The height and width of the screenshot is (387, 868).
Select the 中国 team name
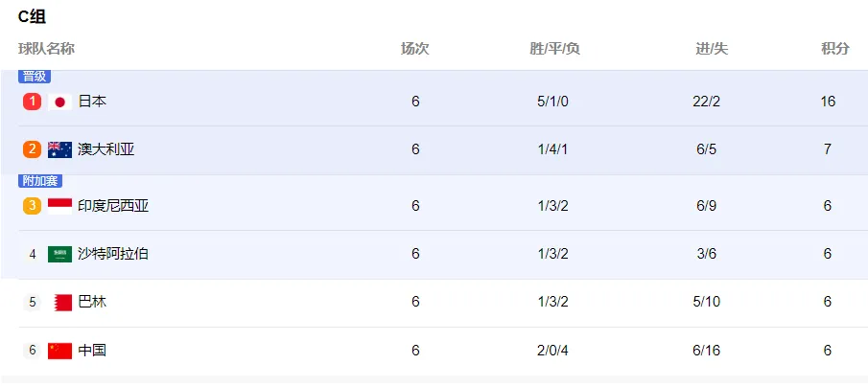(92, 351)
